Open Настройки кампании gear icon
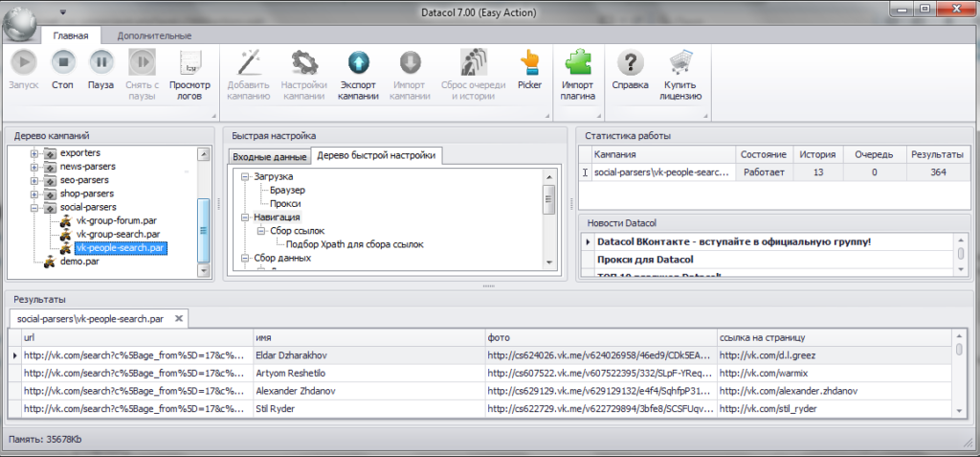The height and width of the screenshot is (457, 980). [303, 62]
